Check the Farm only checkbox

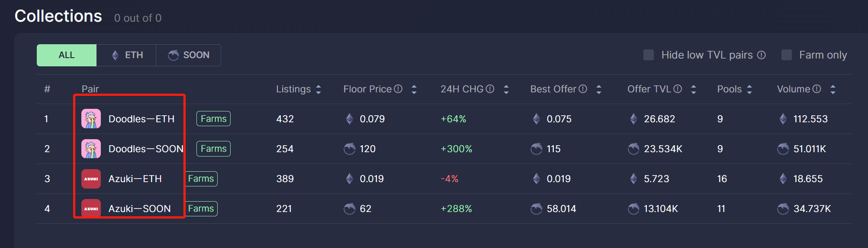(x=787, y=55)
